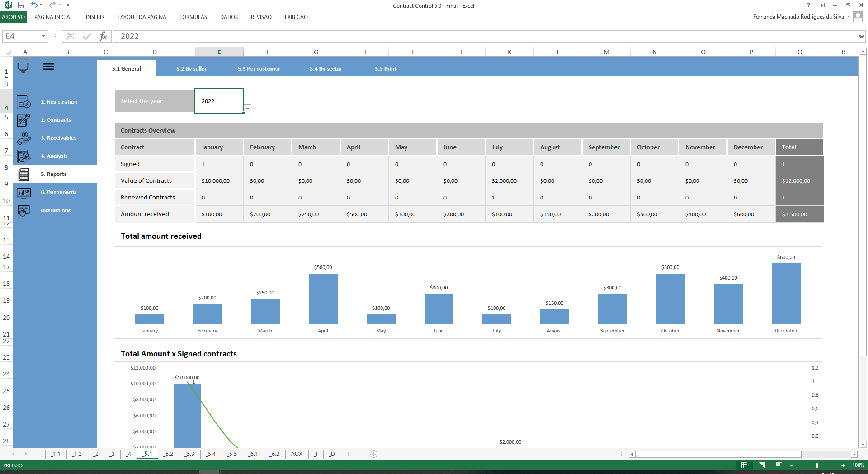Open Instructions via its sidebar icon
This screenshot has width=868, height=474.
(x=24, y=210)
